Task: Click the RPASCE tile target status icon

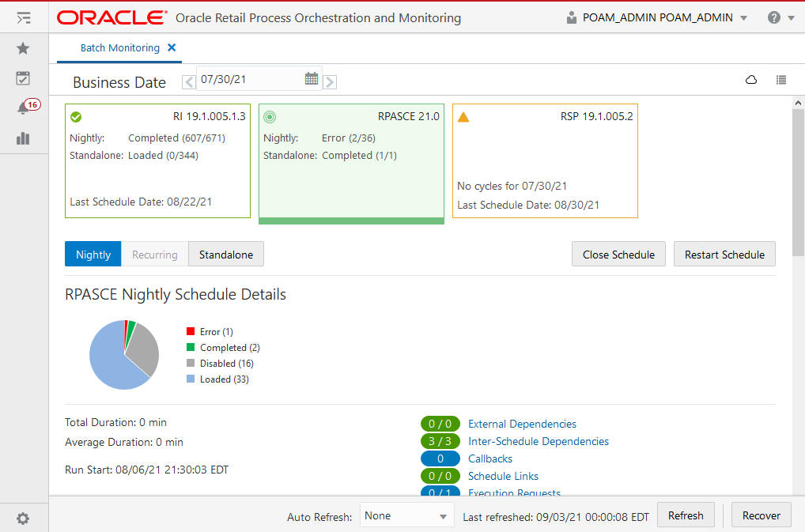Action: (270, 117)
